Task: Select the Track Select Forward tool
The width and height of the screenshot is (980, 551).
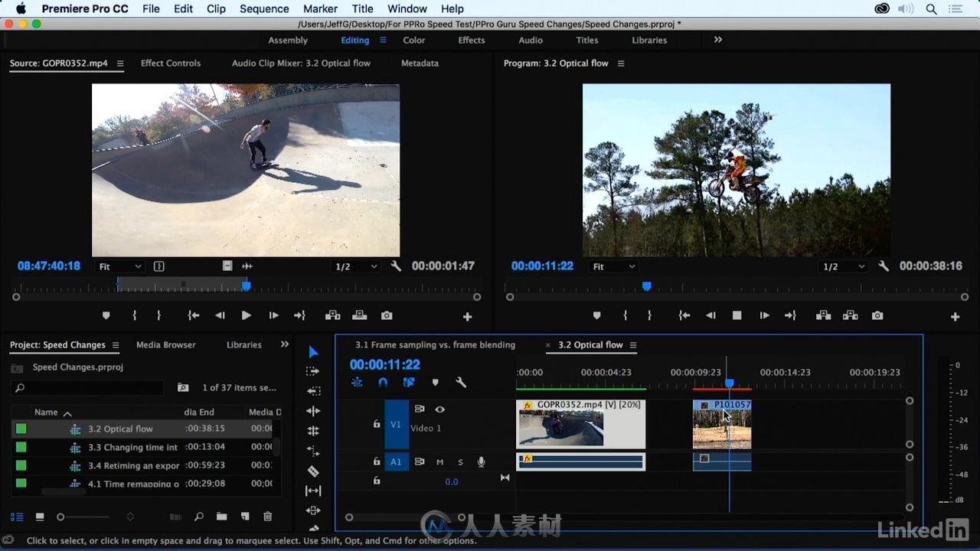Action: pos(313,371)
